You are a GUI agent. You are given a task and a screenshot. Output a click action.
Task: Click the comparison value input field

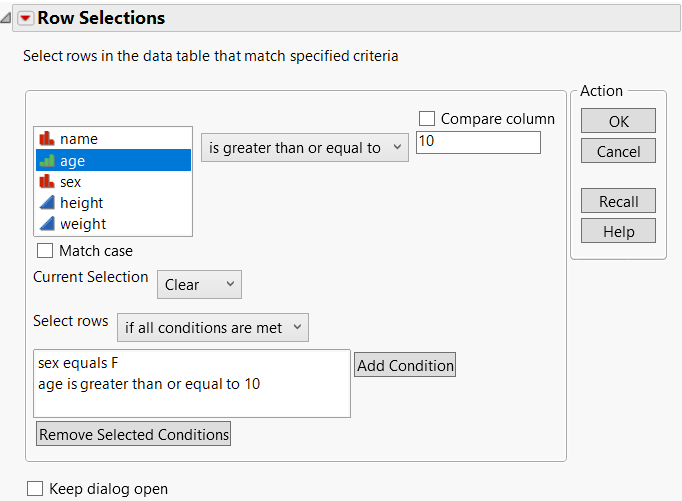click(478, 143)
